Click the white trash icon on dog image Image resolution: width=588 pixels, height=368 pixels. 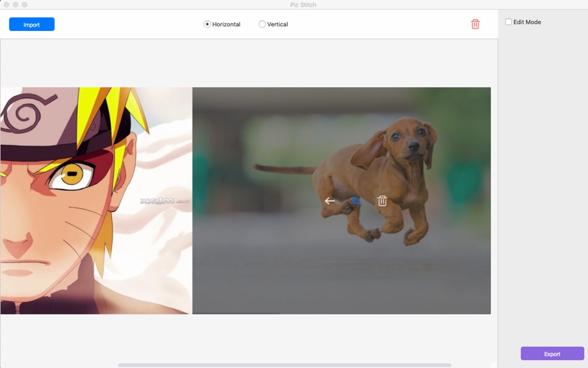[x=382, y=201]
